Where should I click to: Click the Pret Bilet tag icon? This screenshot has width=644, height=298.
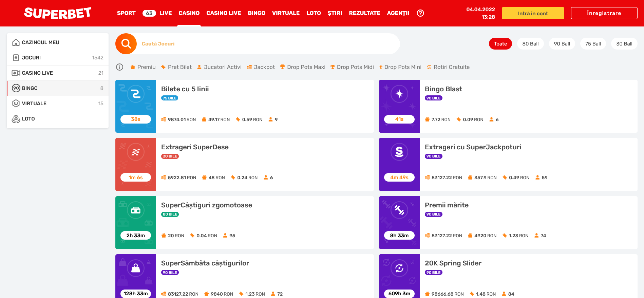(x=163, y=67)
